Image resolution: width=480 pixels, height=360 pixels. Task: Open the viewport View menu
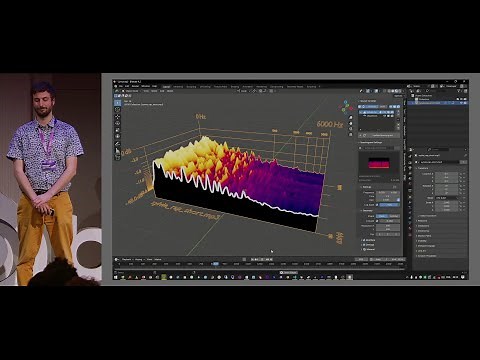click(147, 91)
